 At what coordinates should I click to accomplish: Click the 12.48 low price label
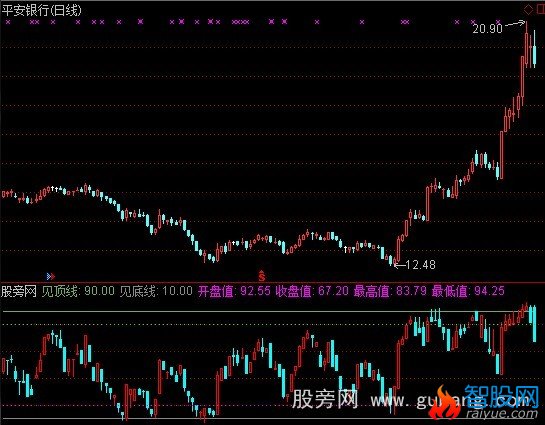(x=420, y=265)
